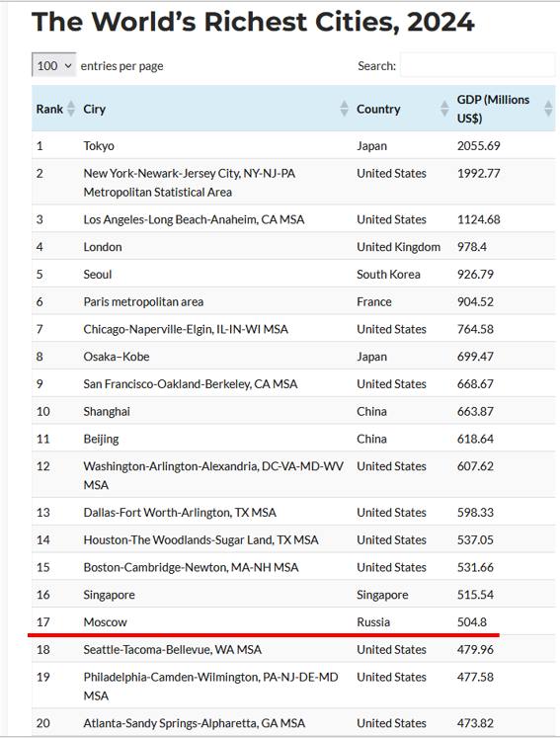Select Paris metropolitan area entry
This screenshot has height=738, width=560.
point(143,301)
